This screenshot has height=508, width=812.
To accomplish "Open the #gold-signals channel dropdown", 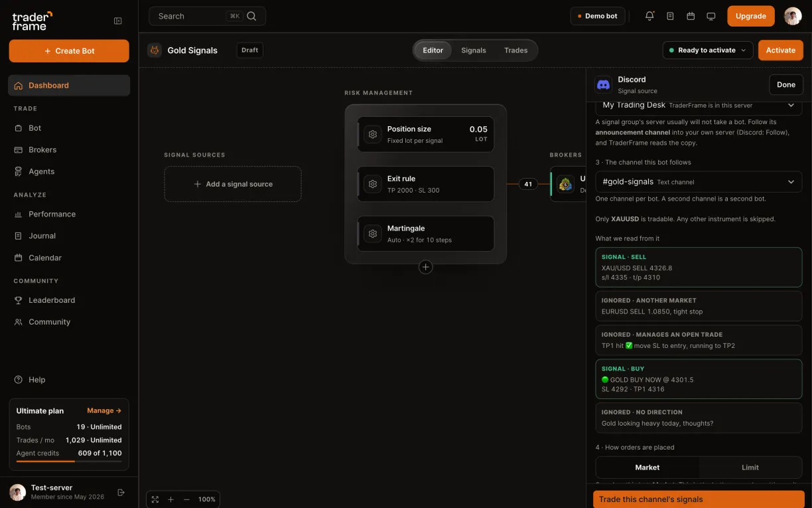I will (x=699, y=182).
